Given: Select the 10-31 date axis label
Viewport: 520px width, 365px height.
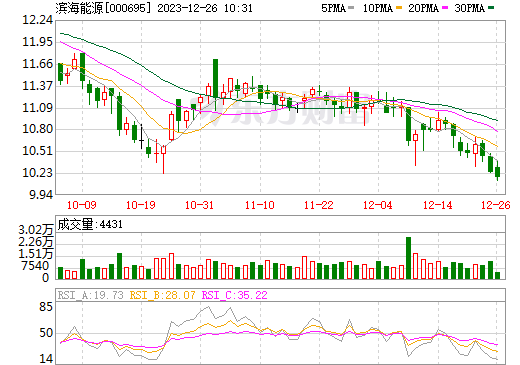Looking at the screenshot, I should [x=199, y=205].
